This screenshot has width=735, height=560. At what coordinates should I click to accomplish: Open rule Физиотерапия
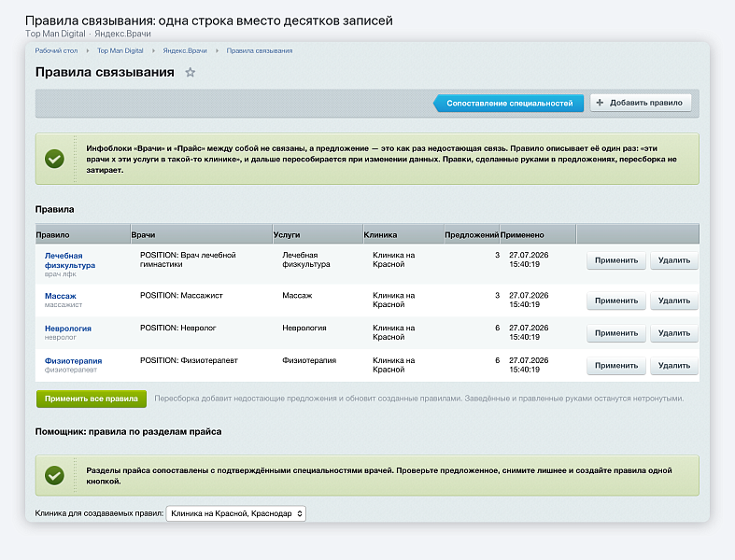coord(73,360)
